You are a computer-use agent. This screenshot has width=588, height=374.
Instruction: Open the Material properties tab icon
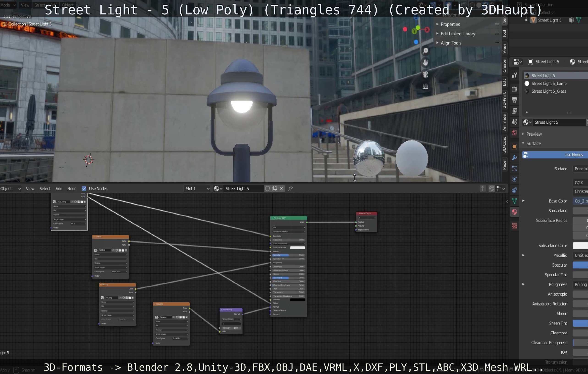514,212
